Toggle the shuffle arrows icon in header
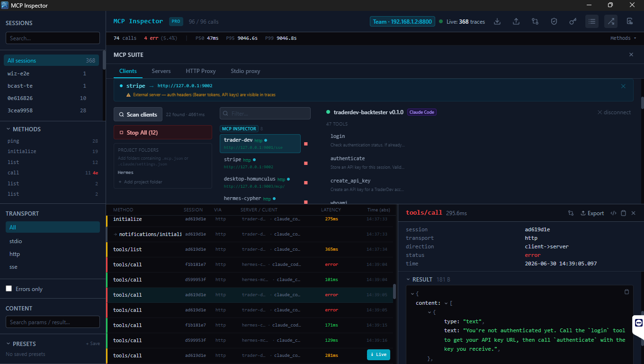The height and width of the screenshot is (364, 644). [x=611, y=21]
